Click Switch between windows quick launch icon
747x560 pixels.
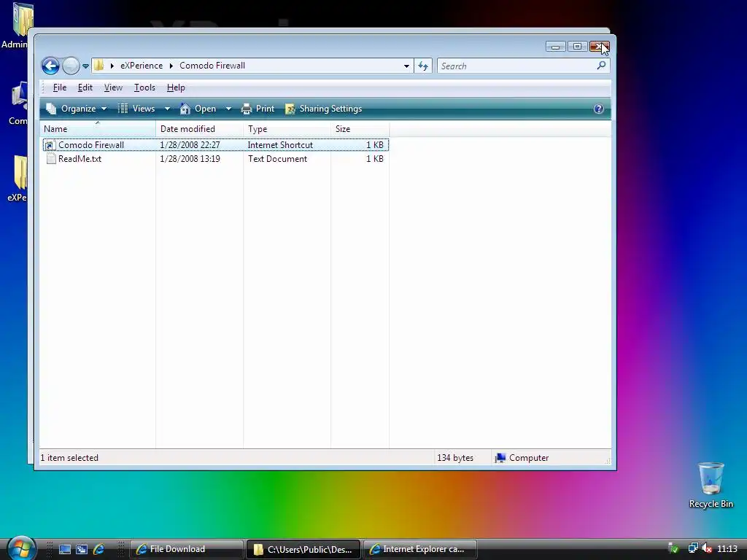click(82, 550)
